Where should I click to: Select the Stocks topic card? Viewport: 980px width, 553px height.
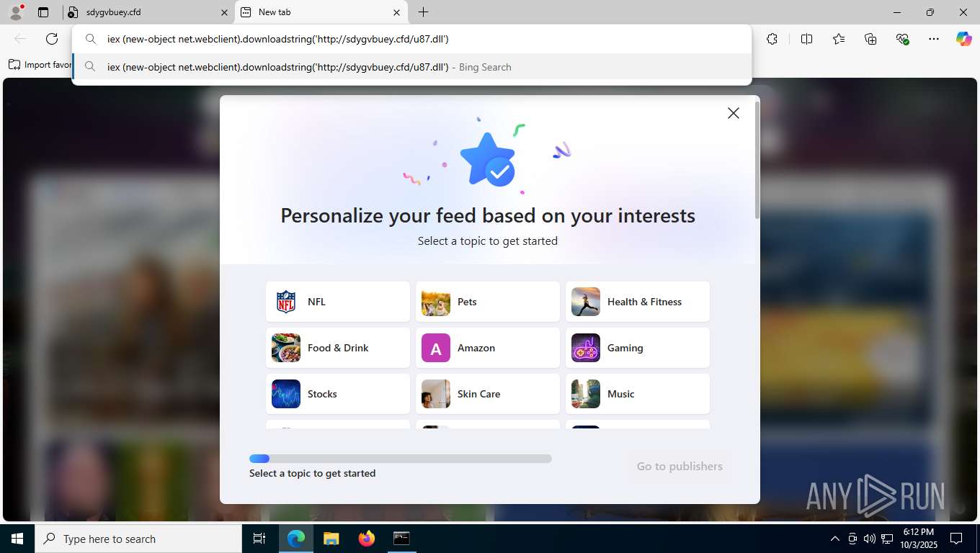point(338,394)
